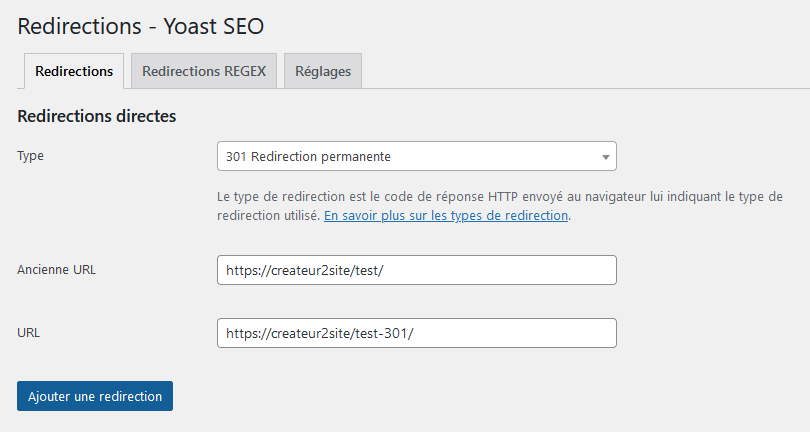Click the Ancienne URL label

click(x=57, y=269)
